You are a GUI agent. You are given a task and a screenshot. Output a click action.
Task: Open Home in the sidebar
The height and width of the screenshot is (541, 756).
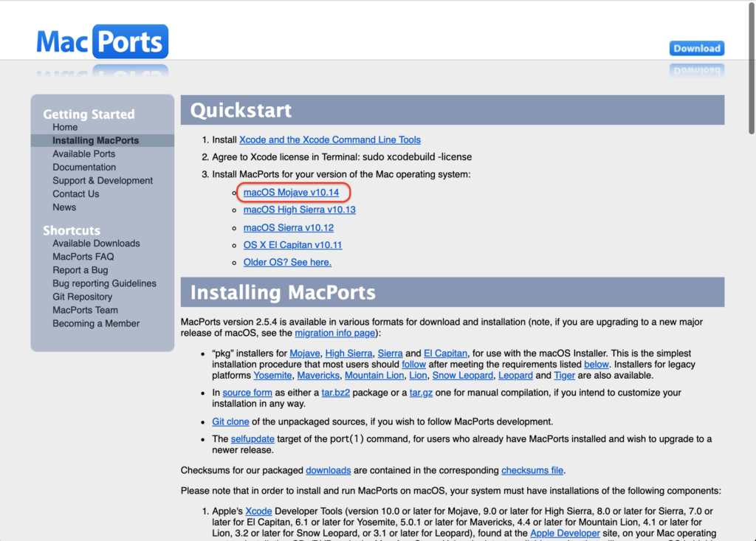coord(65,127)
